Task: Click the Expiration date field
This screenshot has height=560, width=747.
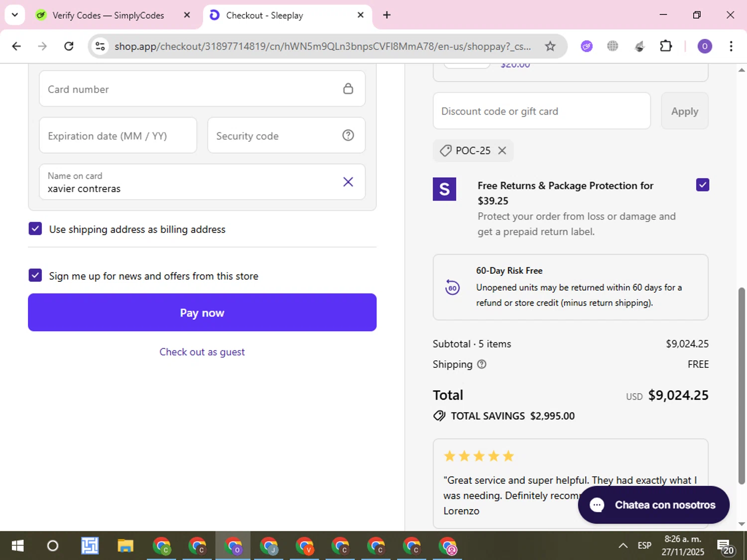Action: coord(118,135)
